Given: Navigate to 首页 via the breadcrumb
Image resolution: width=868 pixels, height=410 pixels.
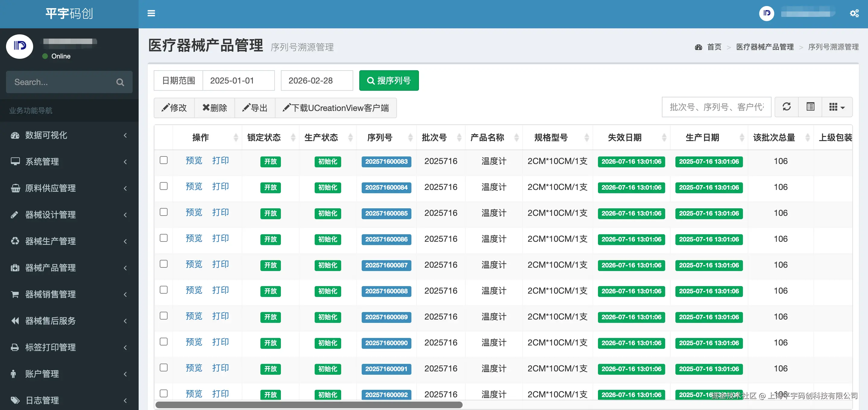Looking at the screenshot, I should (714, 47).
